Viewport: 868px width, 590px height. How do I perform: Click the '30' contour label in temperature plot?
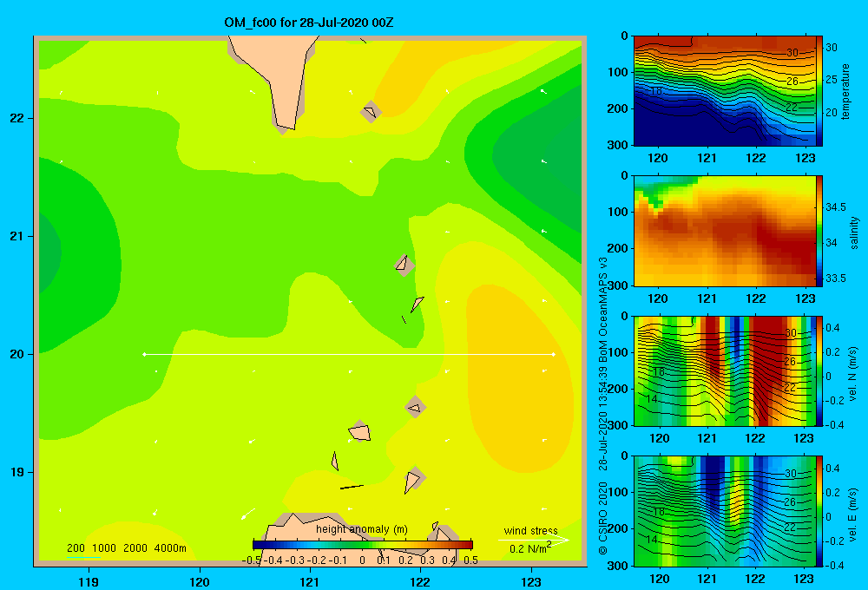(x=792, y=53)
